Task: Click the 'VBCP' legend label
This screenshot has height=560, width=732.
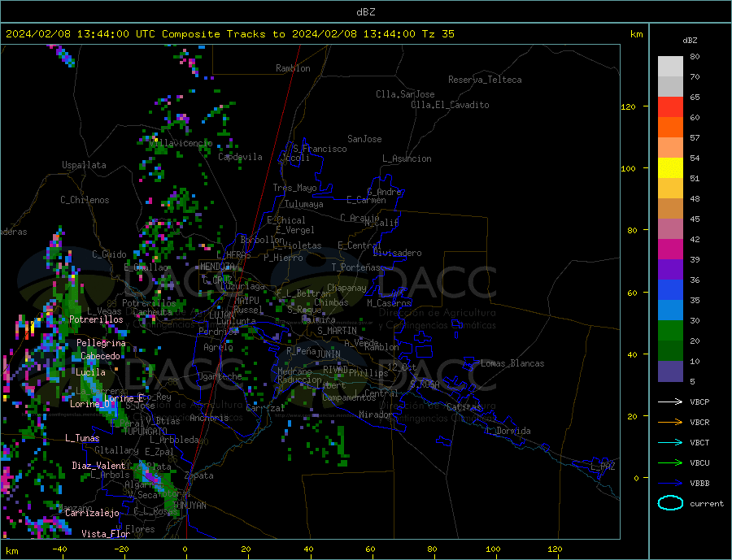Action: coord(699,402)
